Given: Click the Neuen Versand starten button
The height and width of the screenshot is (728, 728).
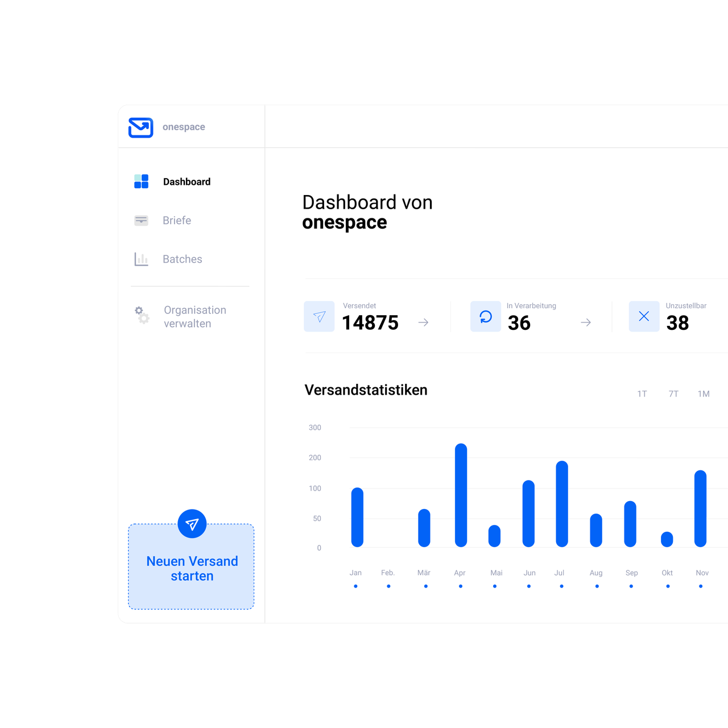Looking at the screenshot, I should tap(192, 568).
